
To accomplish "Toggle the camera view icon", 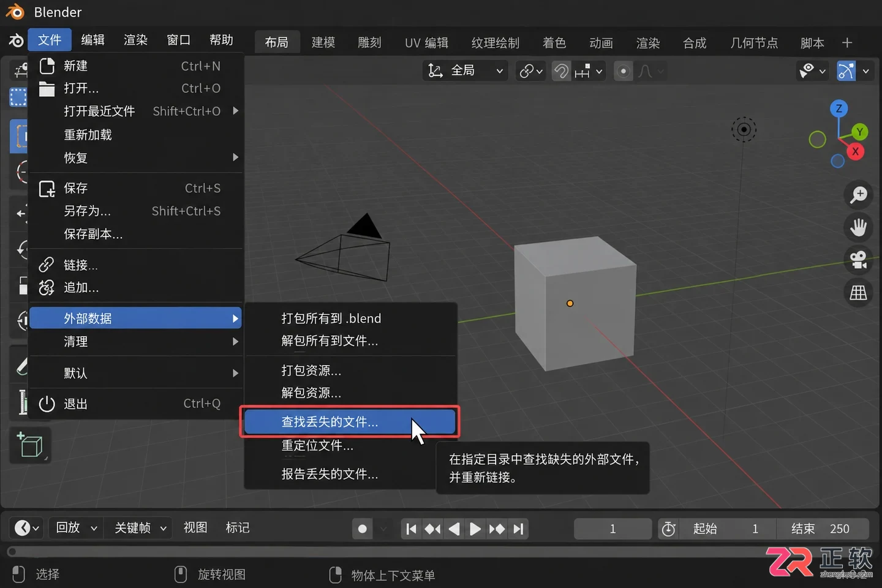I will click(x=858, y=260).
